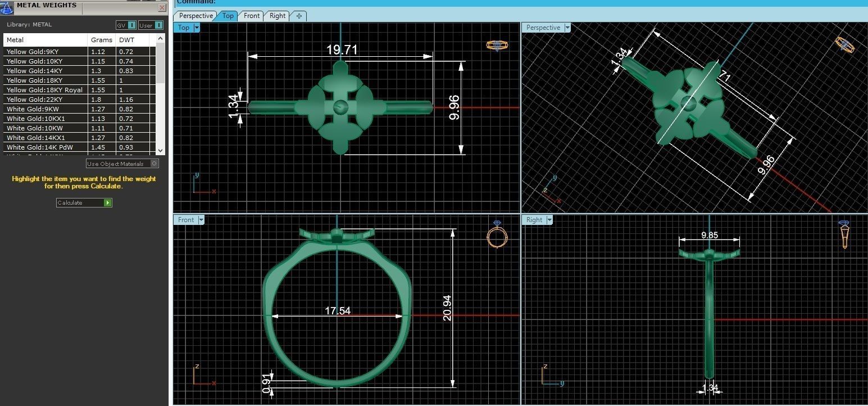The height and width of the screenshot is (406, 868).
Task: Click the axis gizmo in Top viewport
Action: [x=203, y=184]
